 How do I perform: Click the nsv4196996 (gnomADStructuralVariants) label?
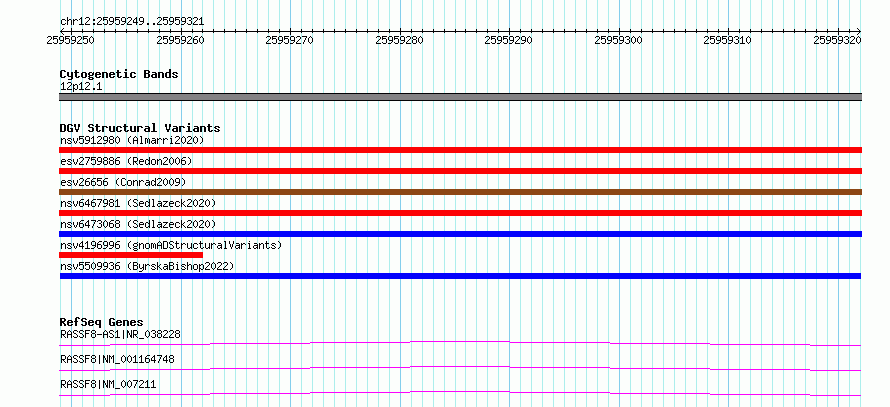[x=171, y=245]
